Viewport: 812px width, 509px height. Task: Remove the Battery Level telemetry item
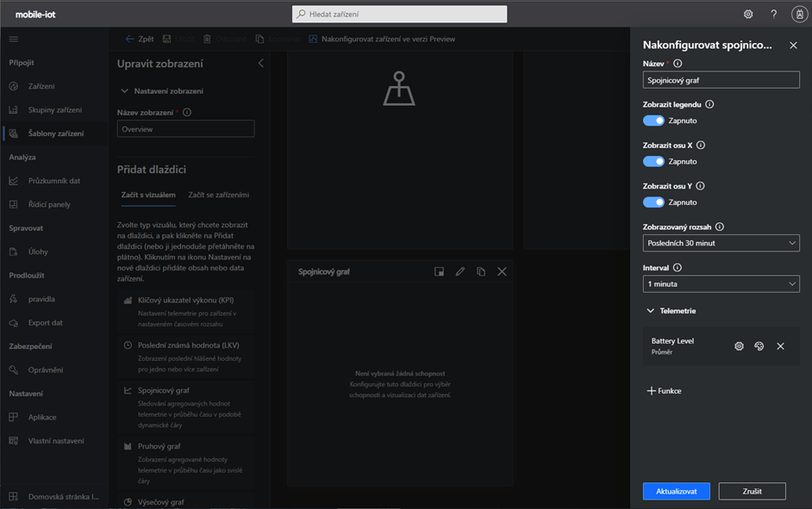pos(780,346)
